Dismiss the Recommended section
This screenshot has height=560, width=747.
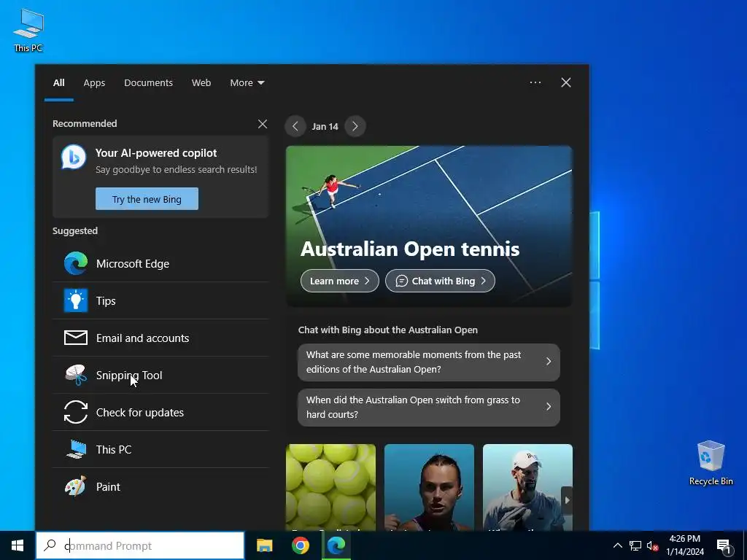pyautogui.click(x=263, y=124)
